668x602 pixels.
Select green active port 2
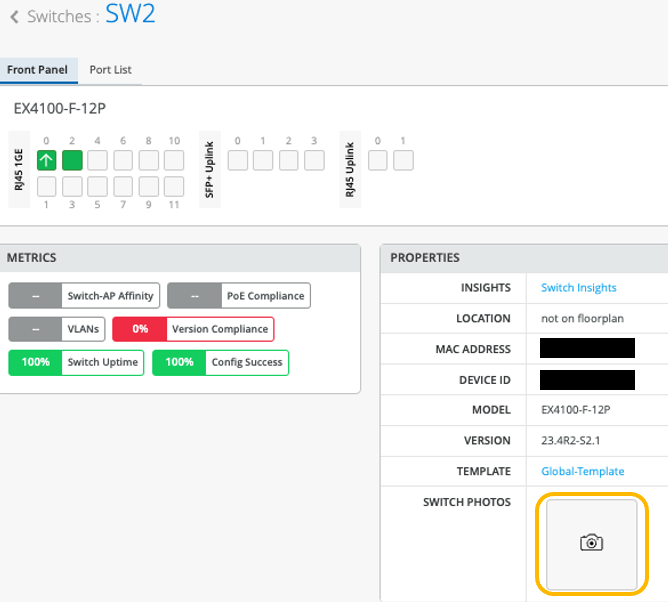click(72, 160)
